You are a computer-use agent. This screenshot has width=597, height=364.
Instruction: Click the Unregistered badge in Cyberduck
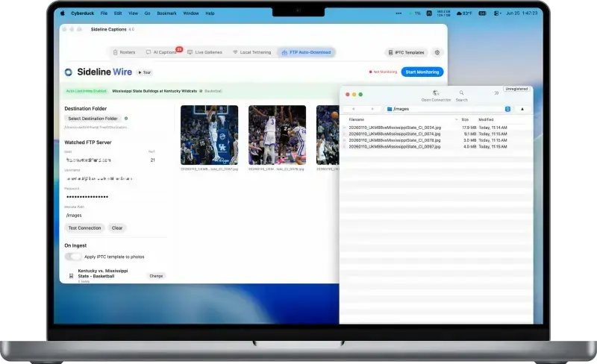(516, 89)
